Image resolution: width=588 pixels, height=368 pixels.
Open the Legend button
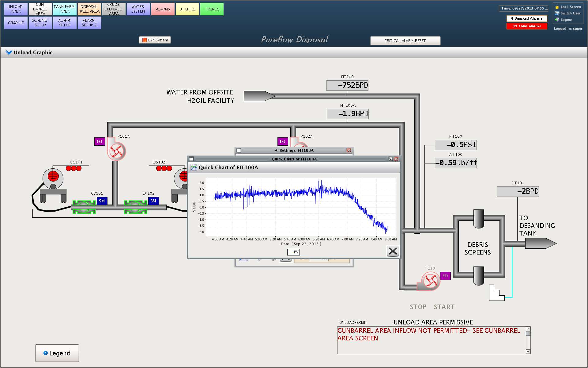(57, 353)
